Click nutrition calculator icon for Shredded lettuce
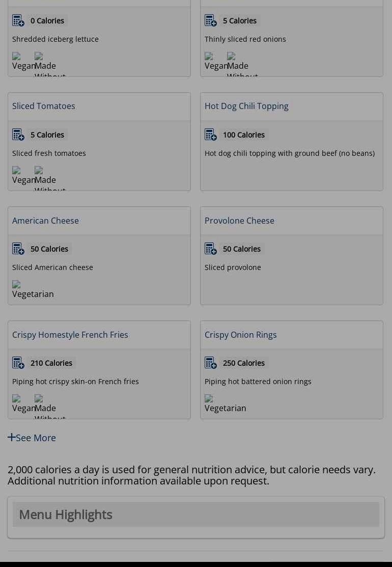 pyautogui.click(x=18, y=21)
